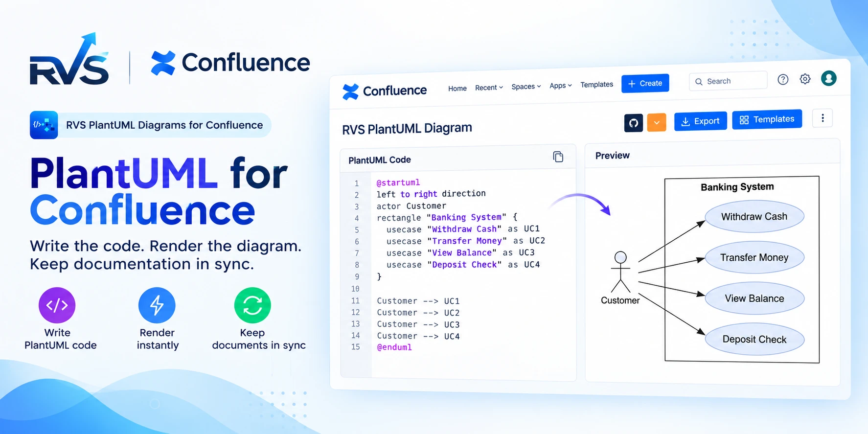Click the usecase "View Balance" as UC3 line
Image resolution: width=868 pixels, height=434 pixels.
click(460, 252)
